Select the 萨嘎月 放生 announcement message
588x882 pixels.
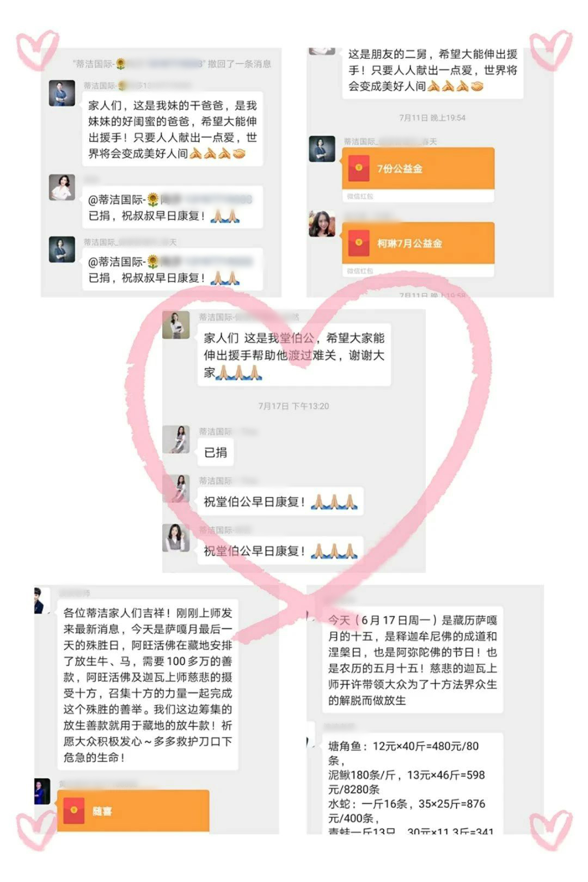coord(148,685)
